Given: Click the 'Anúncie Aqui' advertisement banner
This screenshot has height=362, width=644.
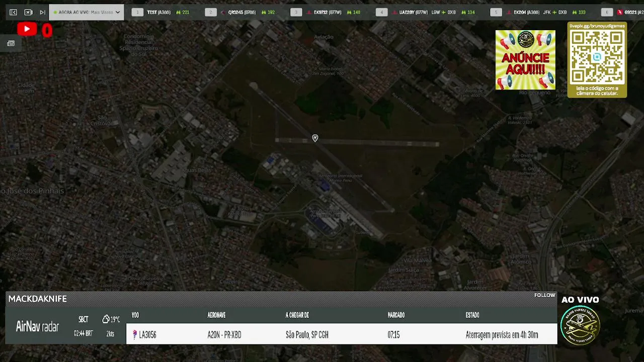Looking at the screenshot, I should 525,60.
